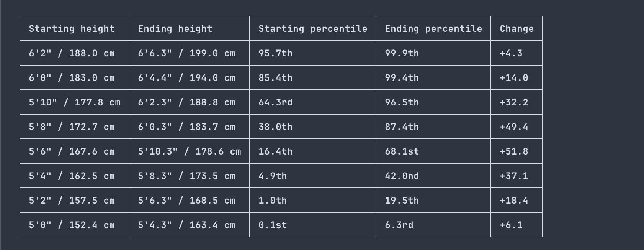Screen dimensions: 644x250
Task: Select the +51.8 change value
Action: tap(514, 151)
